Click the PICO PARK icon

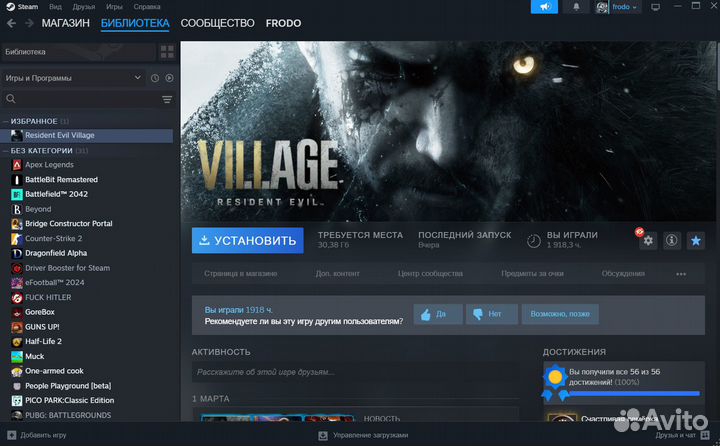click(x=17, y=401)
